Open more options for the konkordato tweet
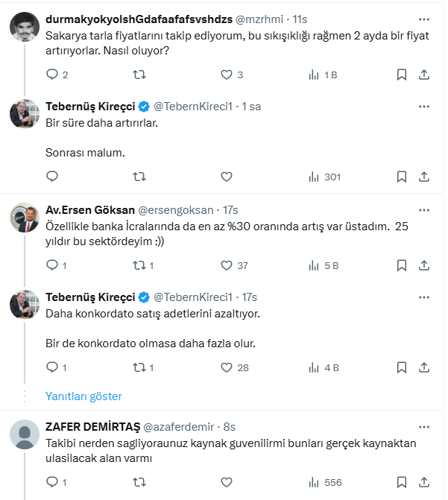 point(423,297)
